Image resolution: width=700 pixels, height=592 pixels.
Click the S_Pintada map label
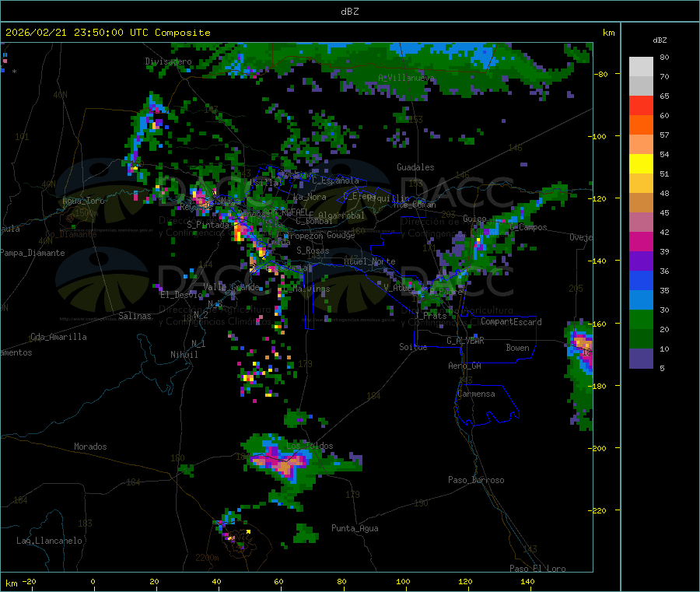208,225
